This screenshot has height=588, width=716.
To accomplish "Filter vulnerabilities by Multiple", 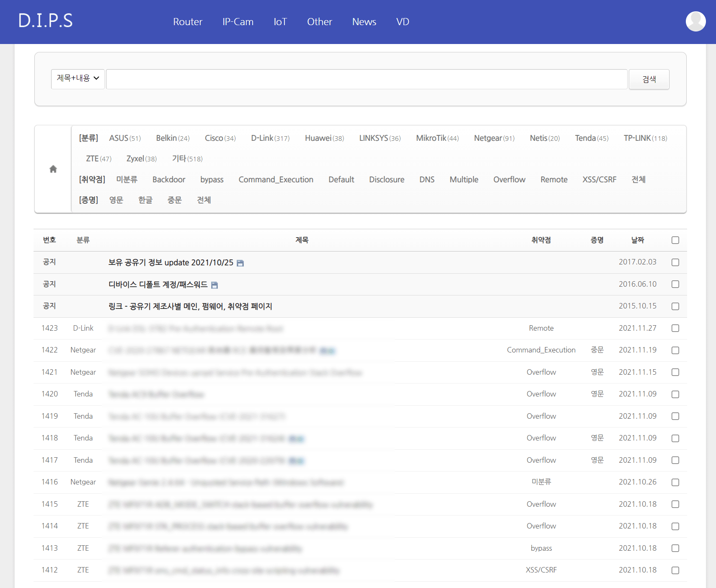I will point(464,179).
